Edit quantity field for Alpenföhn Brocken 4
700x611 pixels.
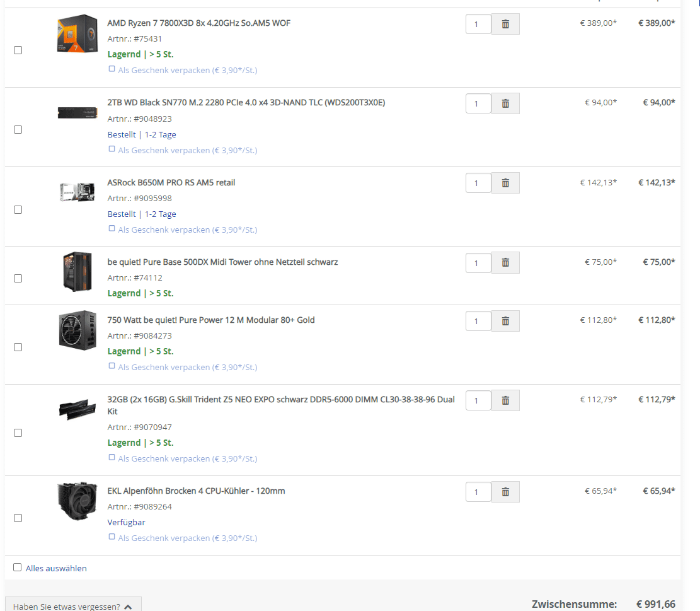tap(478, 492)
